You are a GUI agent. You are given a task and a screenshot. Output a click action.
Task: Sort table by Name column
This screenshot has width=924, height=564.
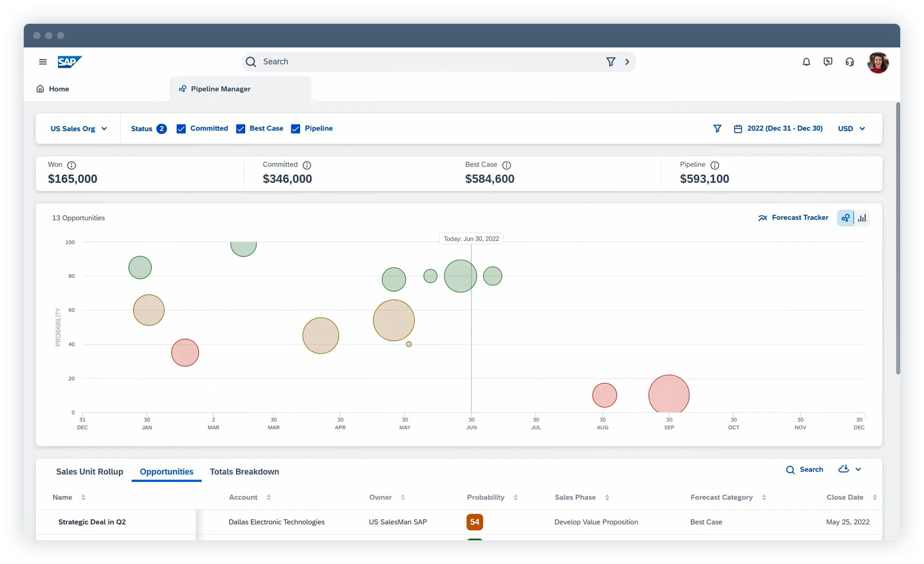pos(83,497)
